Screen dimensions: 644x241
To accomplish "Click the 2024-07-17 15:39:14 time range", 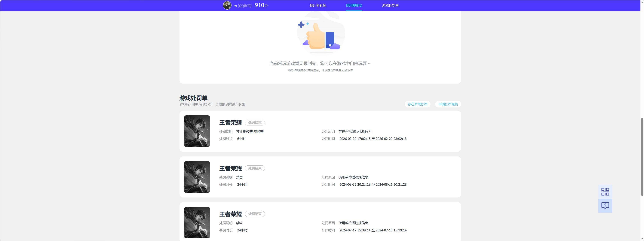I will coord(373,230).
